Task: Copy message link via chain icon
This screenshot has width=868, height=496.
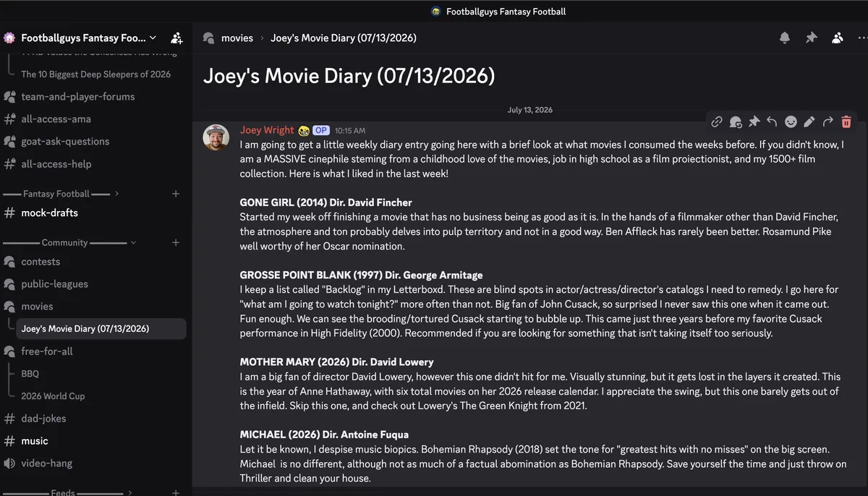Action: (x=716, y=121)
